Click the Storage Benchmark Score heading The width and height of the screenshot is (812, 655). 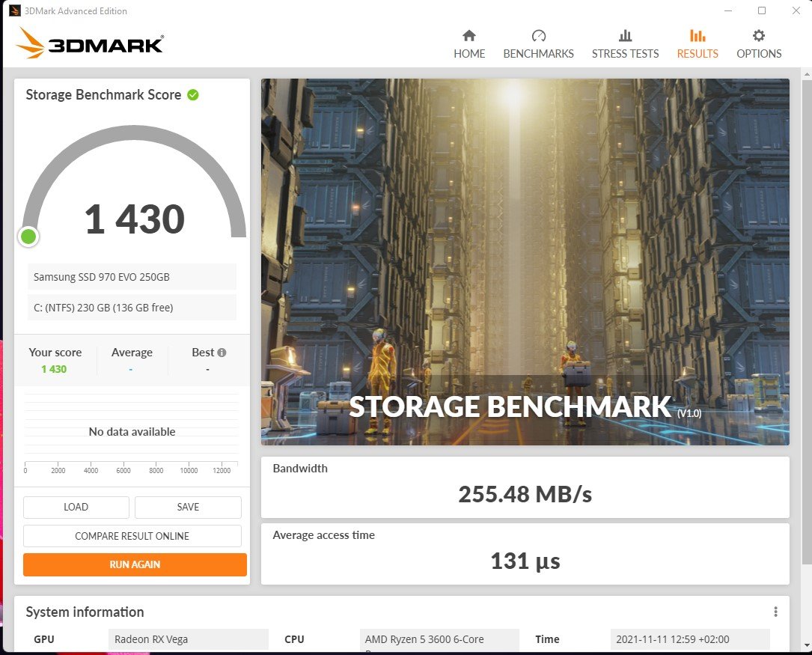[x=103, y=95]
